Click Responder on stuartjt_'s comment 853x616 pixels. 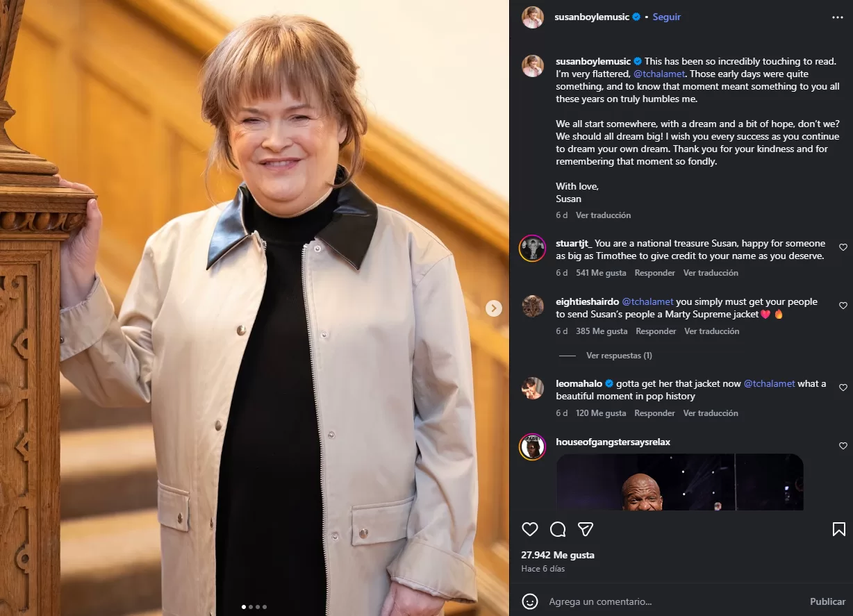click(x=654, y=273)
